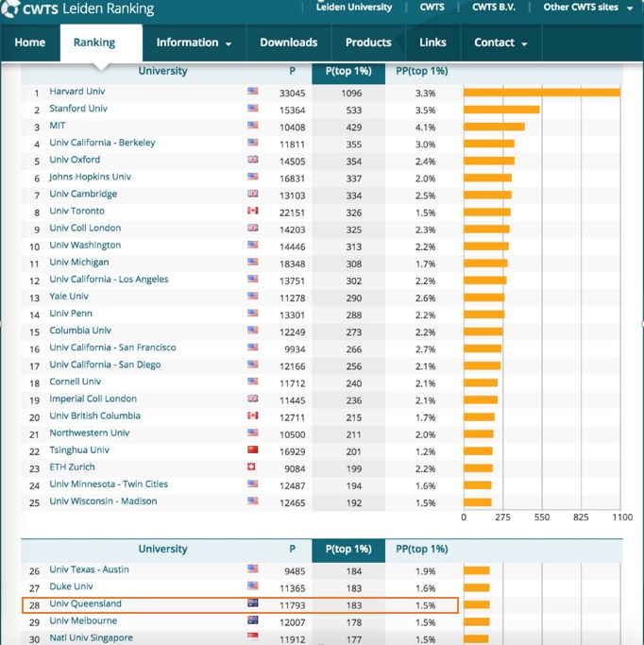The image size is (644, 645).
Task: Click China flag beside Tsinghua Univ
Action: [x=253, y=450]
